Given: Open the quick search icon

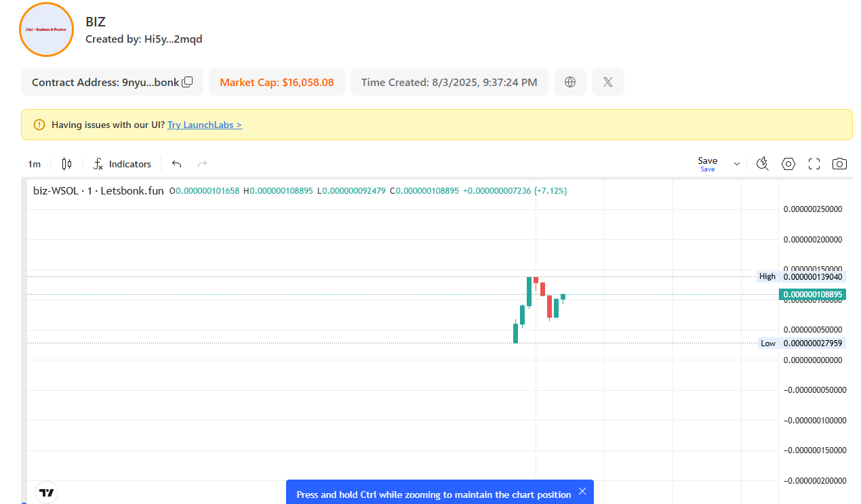Looking at the screenshot, I should click(763, 164).
